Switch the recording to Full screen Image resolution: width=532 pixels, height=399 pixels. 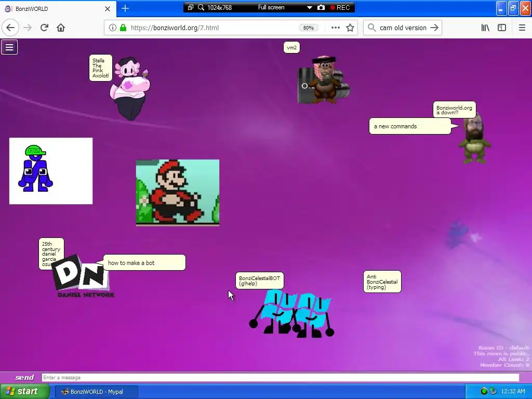pyautogui.click(x=271, y=7)
